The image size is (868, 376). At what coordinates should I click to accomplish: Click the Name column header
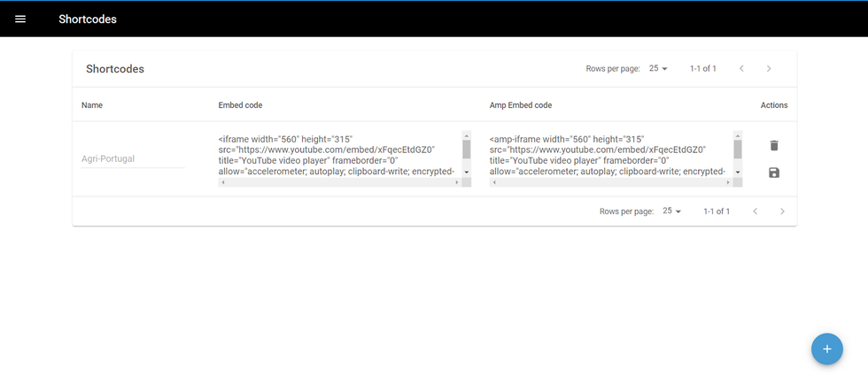pyautogui.click(x=92, y=105)
